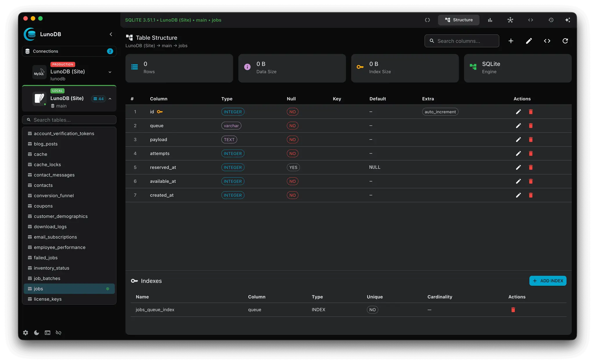
Task: Delete the available_at column
Action: (531, 181)
